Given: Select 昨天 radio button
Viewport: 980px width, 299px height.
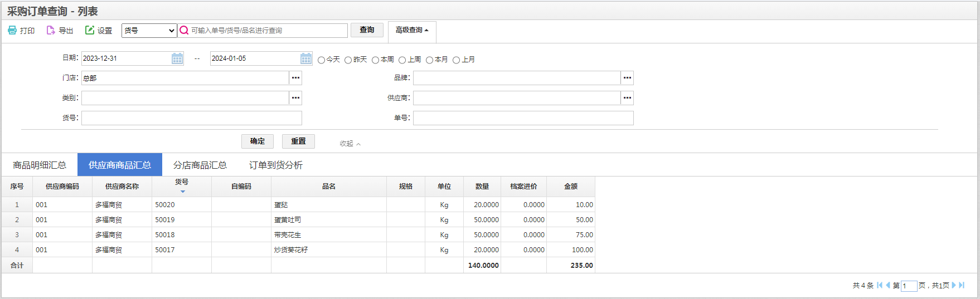Looking at the screenshot, I should click(348, 60).
